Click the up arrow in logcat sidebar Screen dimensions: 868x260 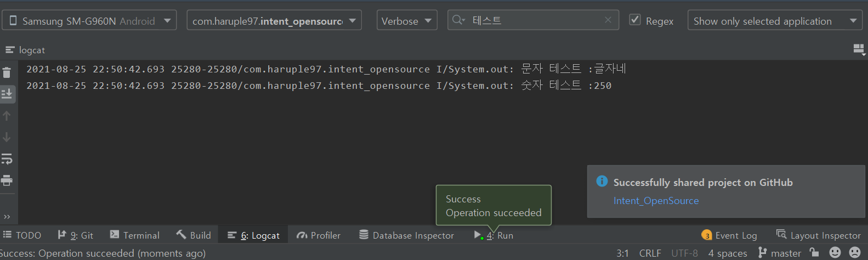click(x=7, y=116)
